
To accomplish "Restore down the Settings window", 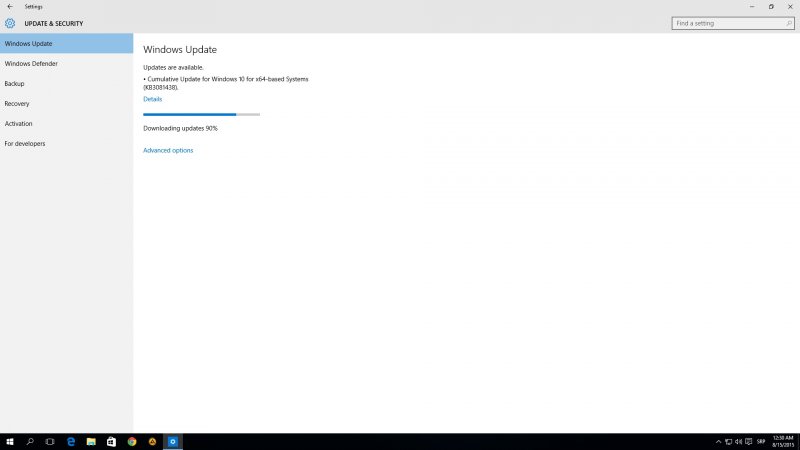I will 771,7.
